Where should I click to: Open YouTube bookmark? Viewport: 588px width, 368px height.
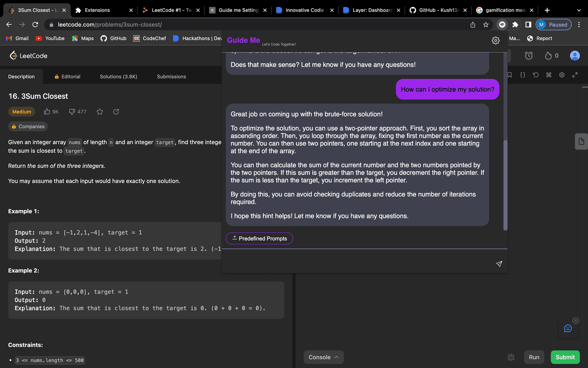pos(50,38)
